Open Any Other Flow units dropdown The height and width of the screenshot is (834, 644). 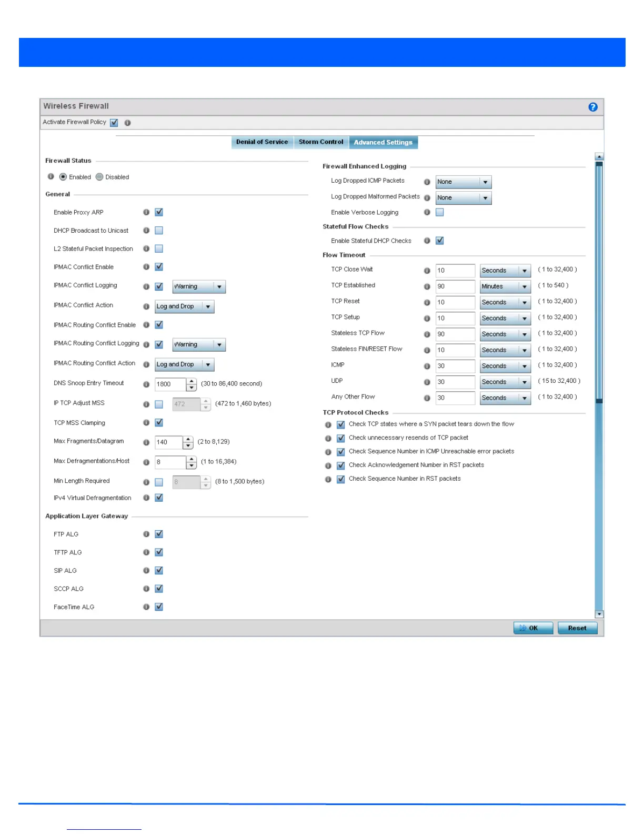505,398
